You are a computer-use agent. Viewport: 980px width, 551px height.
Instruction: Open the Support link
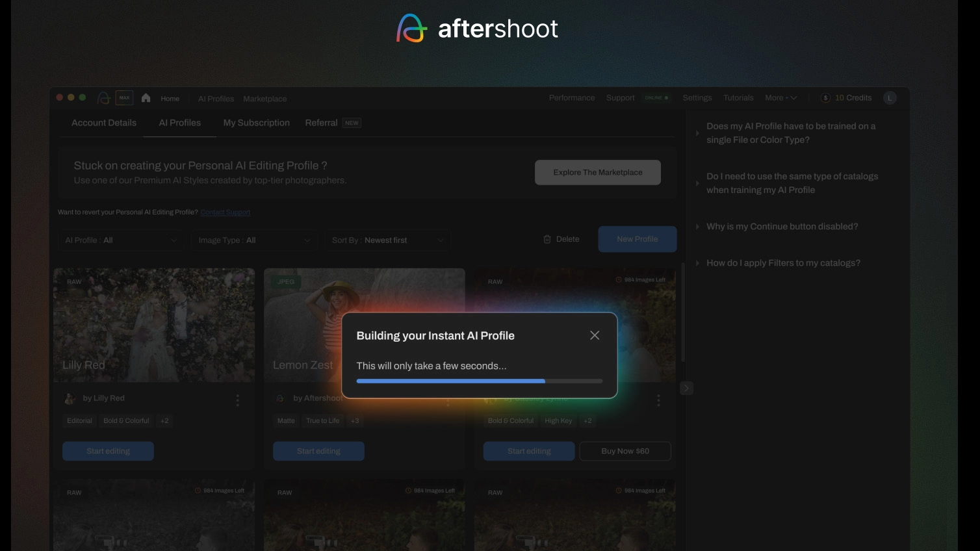point(621,98)
